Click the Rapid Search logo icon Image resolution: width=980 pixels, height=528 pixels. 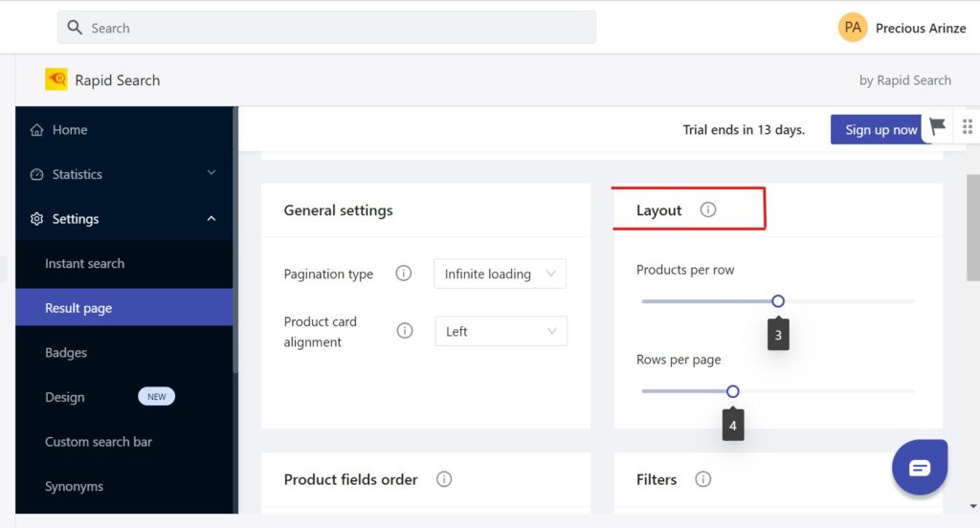click(56, 79)
